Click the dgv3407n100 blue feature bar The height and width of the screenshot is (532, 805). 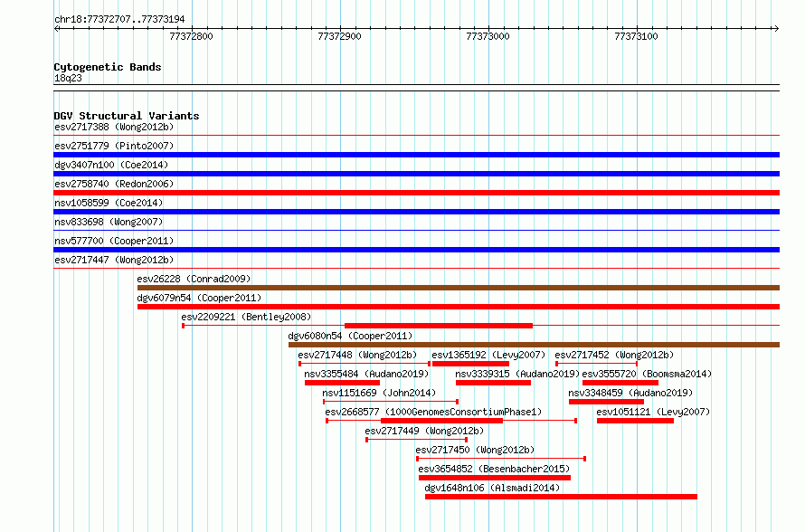[416, 174]
